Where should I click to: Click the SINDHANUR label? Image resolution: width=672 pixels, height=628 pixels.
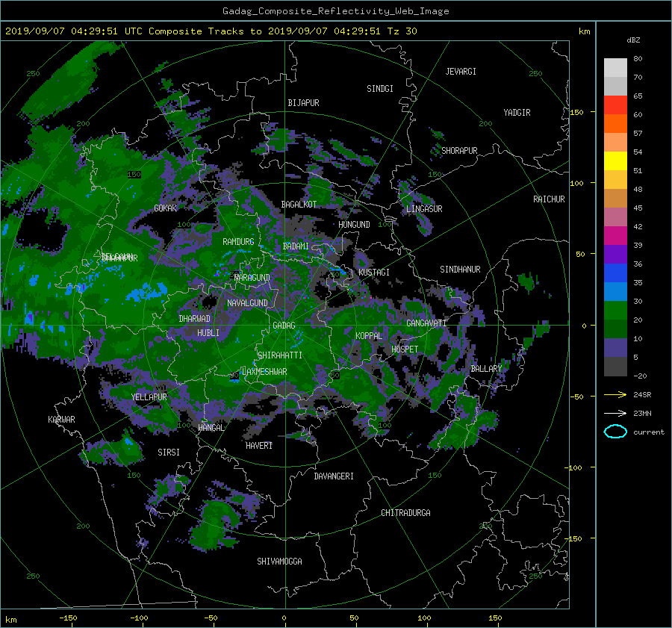pyautogui.click(x=460, y=270)
